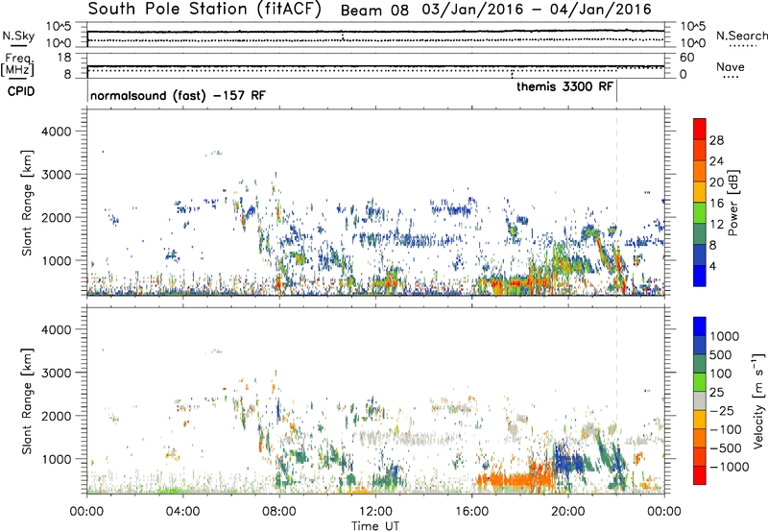Screen dimensions: 768x532
Task: Click the 'themis 3300 RF' label
Action: [x=564, y=86]
